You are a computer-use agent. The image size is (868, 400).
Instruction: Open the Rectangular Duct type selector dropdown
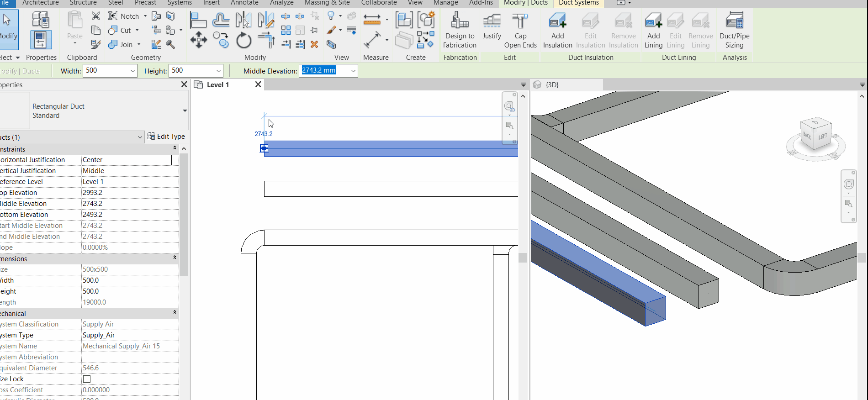[x=185, y=111]
